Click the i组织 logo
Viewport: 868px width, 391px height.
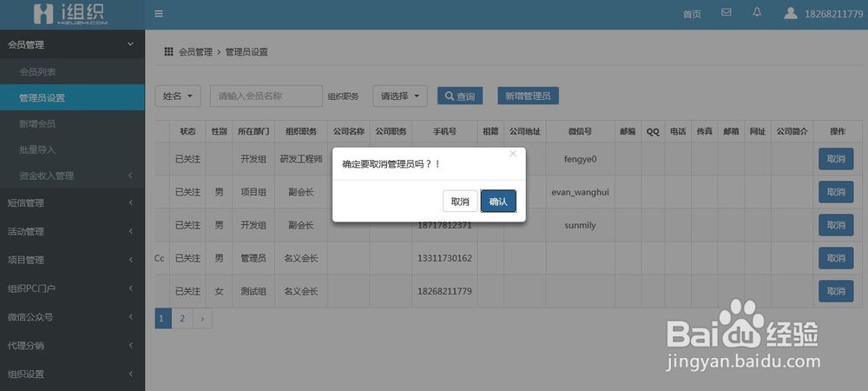70,14
